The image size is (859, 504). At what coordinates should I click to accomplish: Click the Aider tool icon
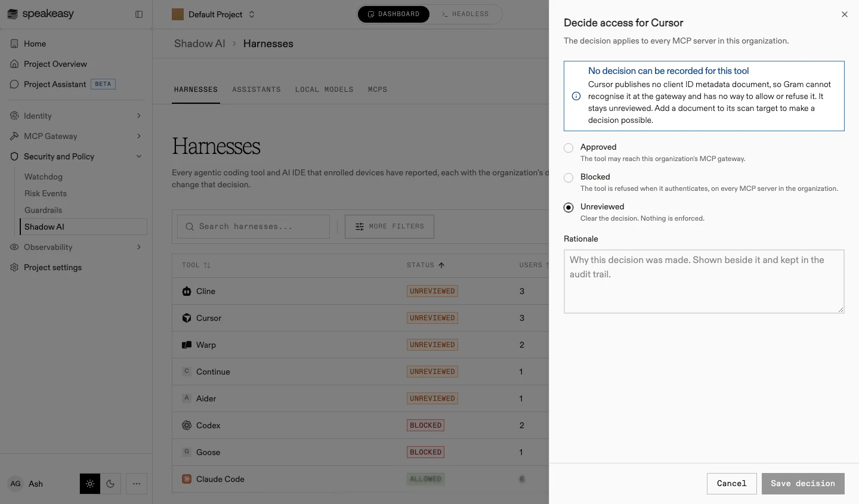point(187,398)
